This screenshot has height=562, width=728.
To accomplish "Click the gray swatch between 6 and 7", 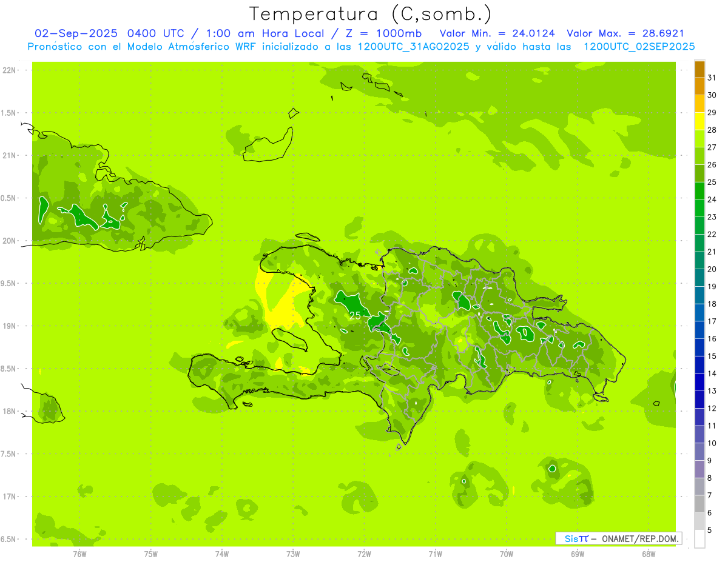I will pyautogui.click(x=699, y=504).
